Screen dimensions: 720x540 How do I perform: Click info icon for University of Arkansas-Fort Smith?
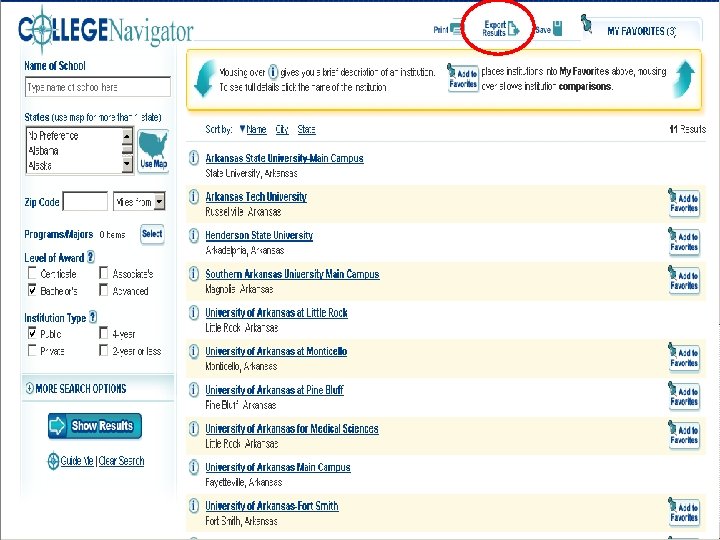point(194,506)
